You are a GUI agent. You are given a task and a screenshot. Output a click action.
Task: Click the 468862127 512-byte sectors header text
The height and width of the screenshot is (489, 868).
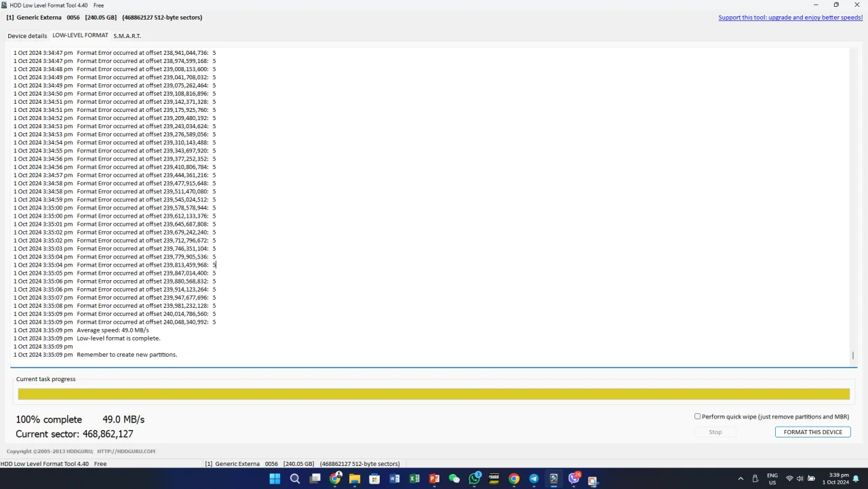[x=162, y=18]
